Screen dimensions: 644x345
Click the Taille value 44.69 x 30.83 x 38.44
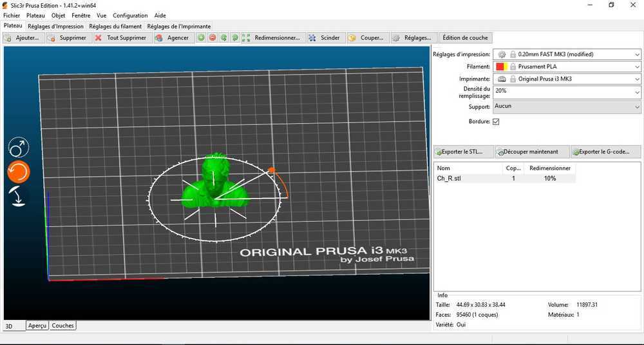[480, 305]
